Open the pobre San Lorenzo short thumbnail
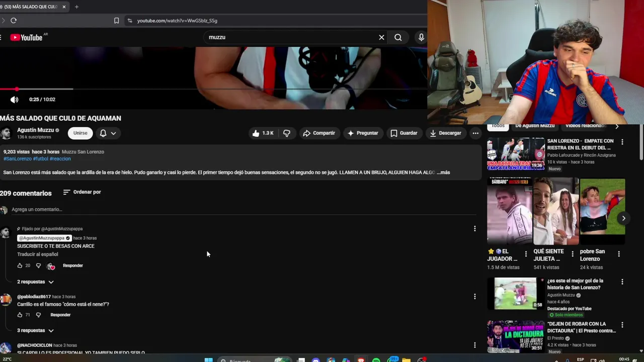 pyautogui.click(x=602, y=211)
